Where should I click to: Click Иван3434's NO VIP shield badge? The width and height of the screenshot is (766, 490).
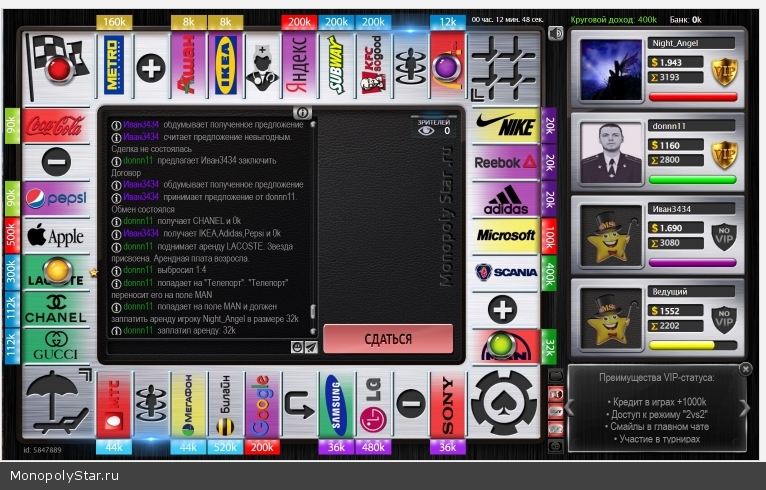pos(723,237)
